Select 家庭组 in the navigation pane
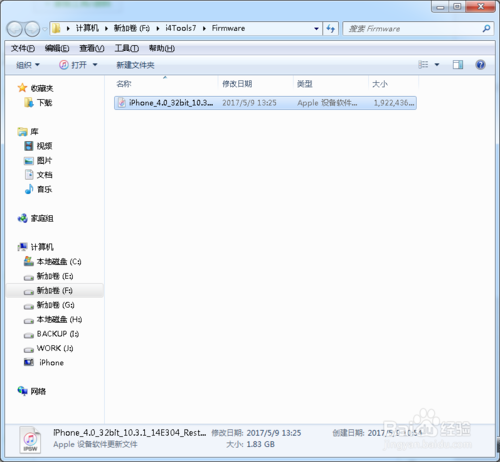The width and height of the screenshot is (500, 462). coord(42,219)
